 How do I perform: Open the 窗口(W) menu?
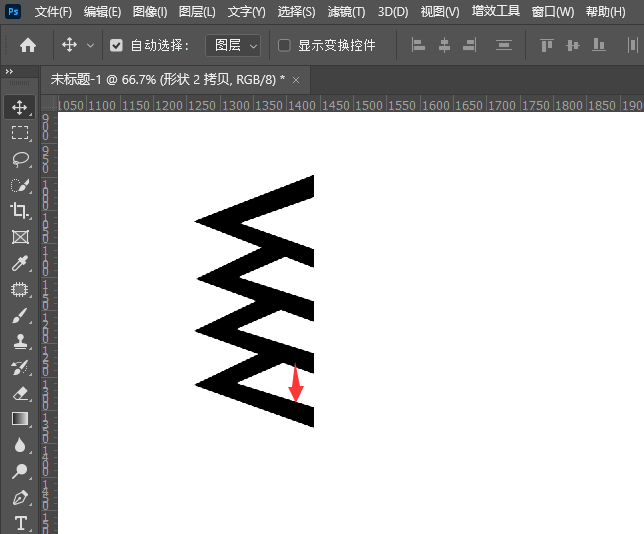[x=552, y=12]
